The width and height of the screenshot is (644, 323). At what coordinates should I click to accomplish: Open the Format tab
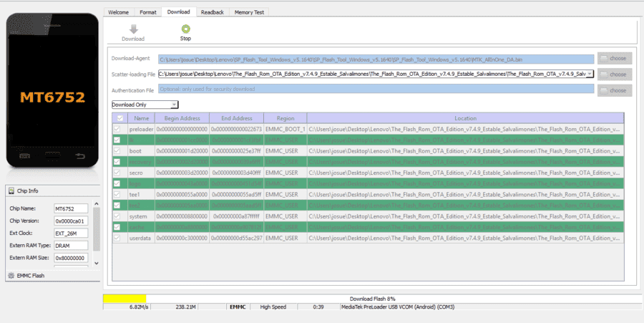coord(148,12)
